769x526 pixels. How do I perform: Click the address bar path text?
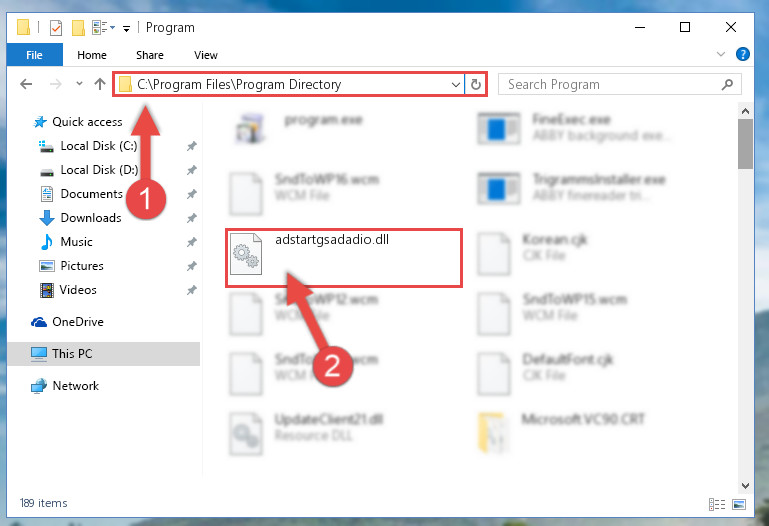tap(239, 84)
